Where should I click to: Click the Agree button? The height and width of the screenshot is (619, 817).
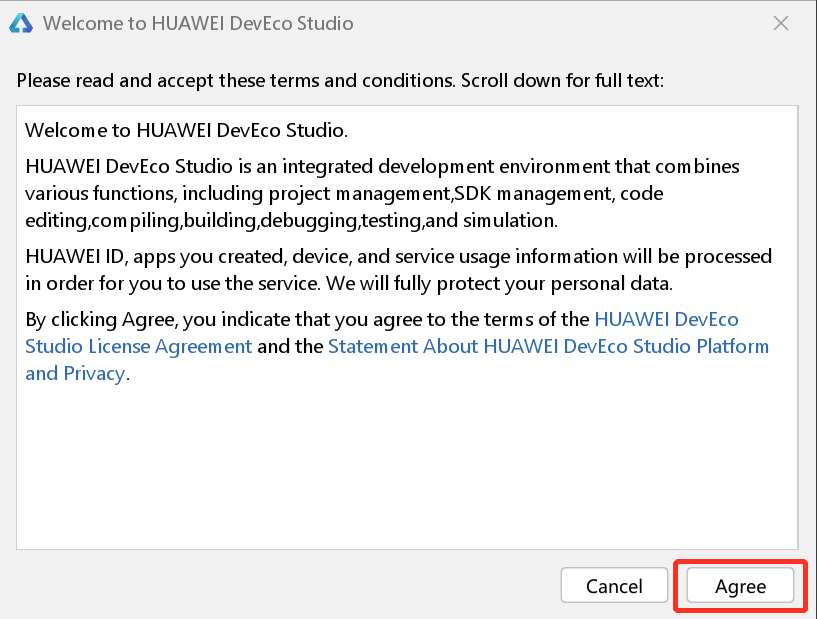click(740, 586)
